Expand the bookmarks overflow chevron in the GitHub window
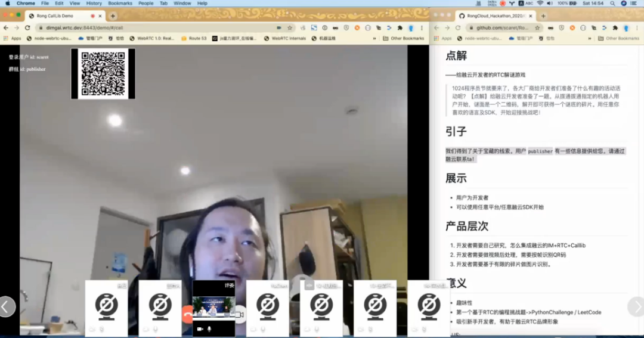Screen dimensions: 644x338 [x=589, y=39]
